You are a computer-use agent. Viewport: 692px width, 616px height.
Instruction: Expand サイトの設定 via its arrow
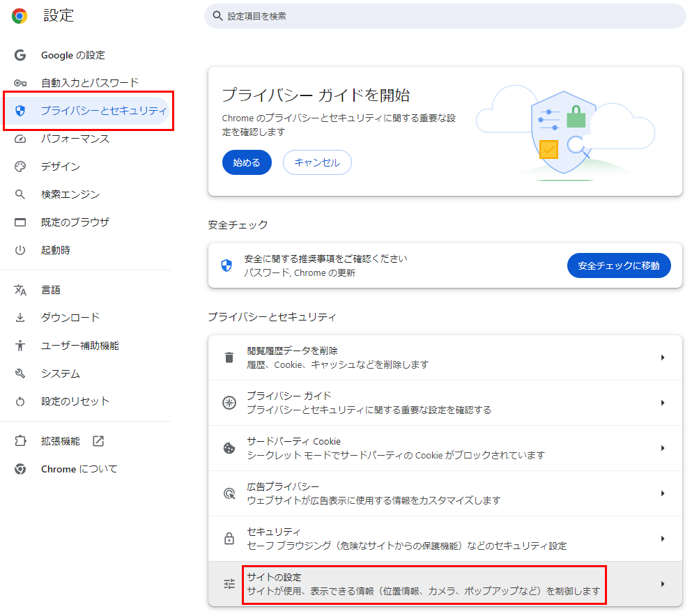(663, 584)
